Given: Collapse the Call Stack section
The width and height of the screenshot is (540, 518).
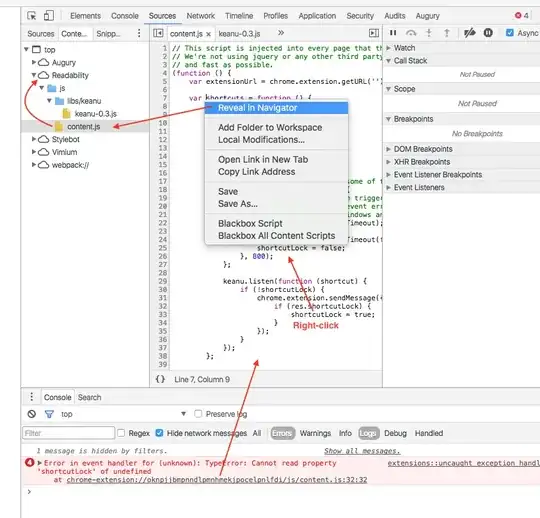Looking at the screenshot, I should point(388,61).
